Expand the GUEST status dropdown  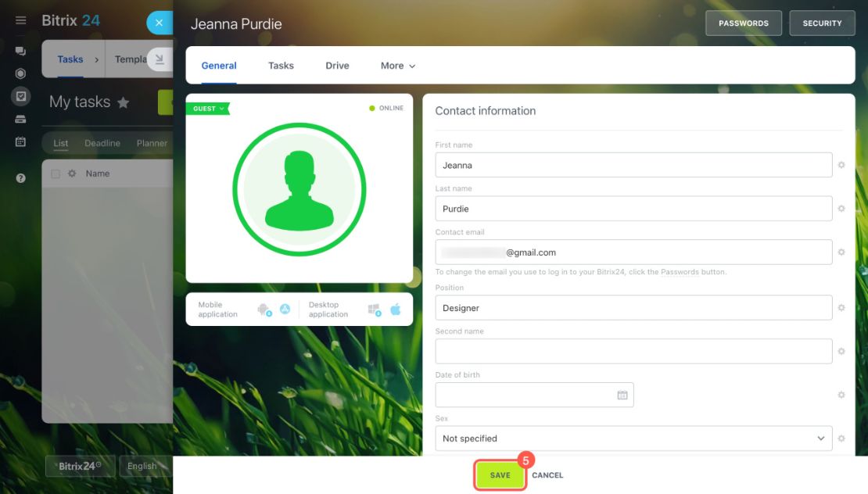(x=208, y=109)
